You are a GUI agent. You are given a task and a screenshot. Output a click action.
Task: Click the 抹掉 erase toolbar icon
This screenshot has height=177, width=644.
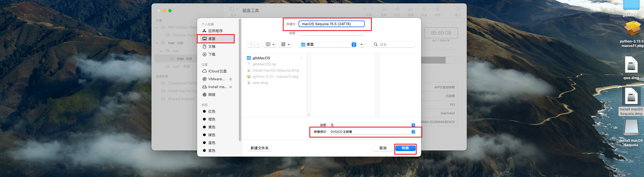click(410, 10)
